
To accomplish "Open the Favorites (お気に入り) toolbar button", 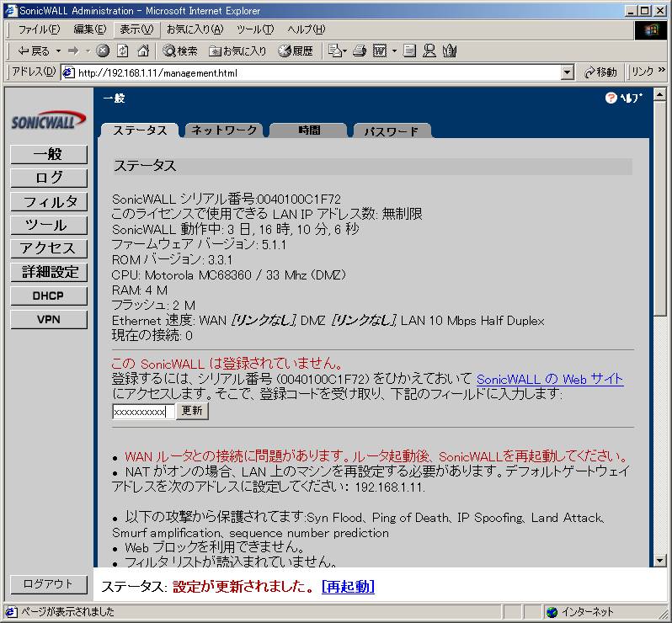I will click(x=237, y=51).
